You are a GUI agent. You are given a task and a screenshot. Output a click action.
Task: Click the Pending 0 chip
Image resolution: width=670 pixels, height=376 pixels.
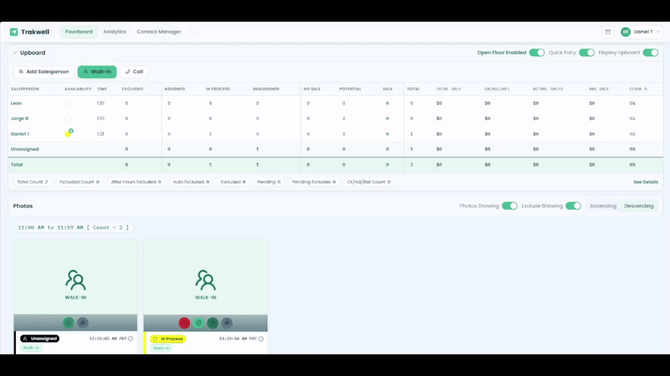coord(269,182)
